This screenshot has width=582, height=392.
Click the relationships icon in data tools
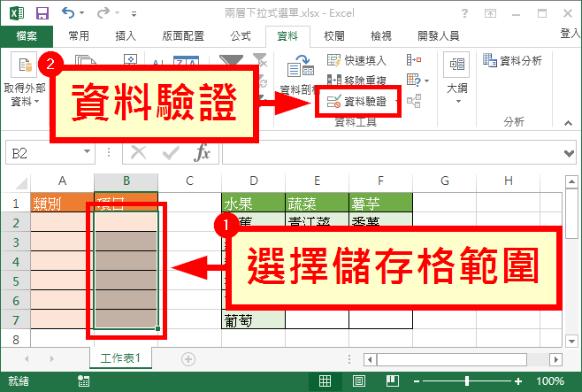pyautogui.click(x=413, y=101)
